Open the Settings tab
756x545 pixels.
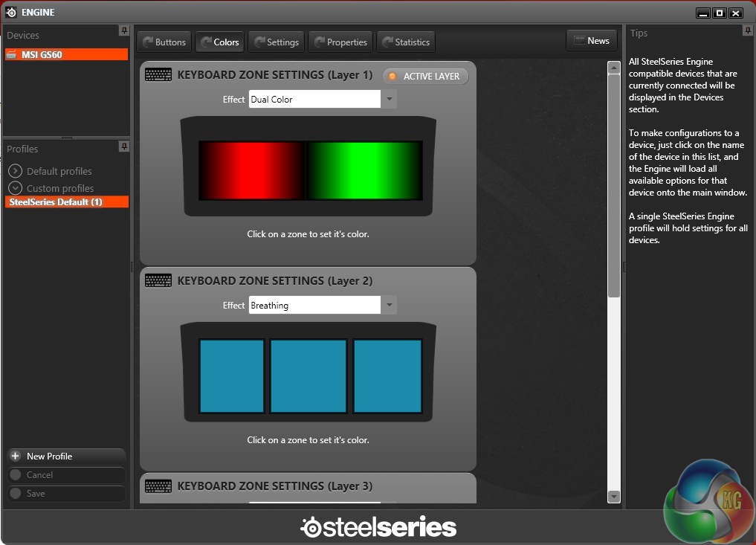tap(277, 42)
